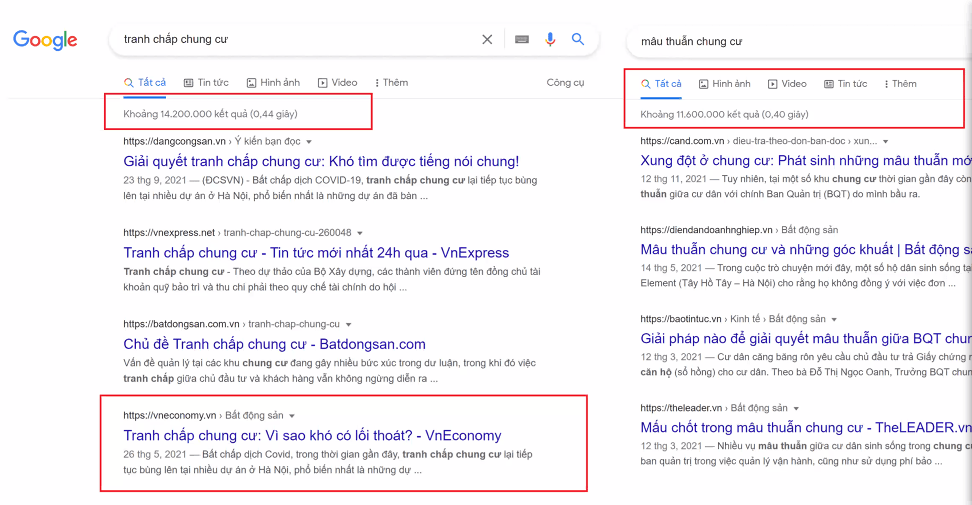
Task: Open 'Chủ đề Tranh chấp chung cư - Batdongsan.com' result
Action: pos(274,344)
